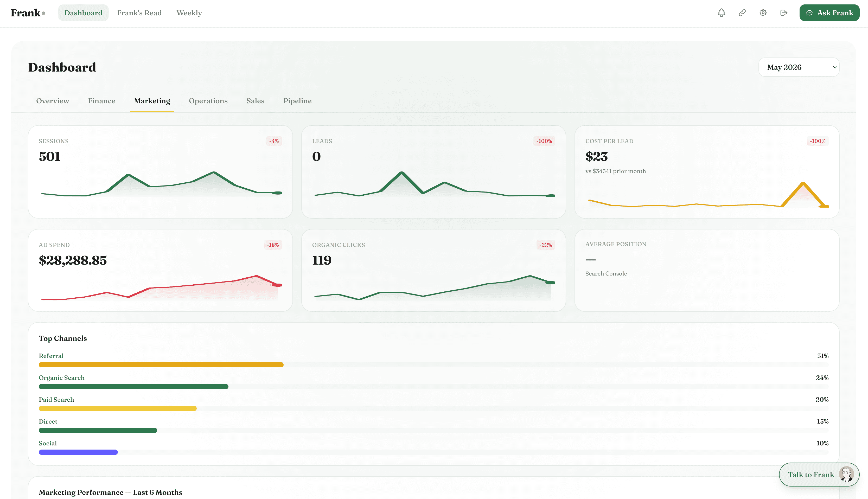Click the Organic Clicks value 119

click(x=322, y=260)
